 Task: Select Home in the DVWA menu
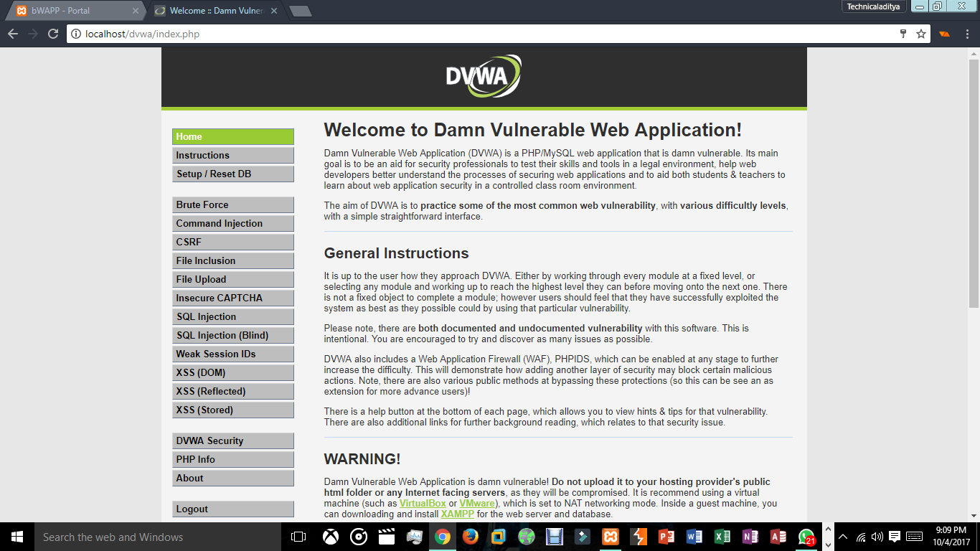233,136
